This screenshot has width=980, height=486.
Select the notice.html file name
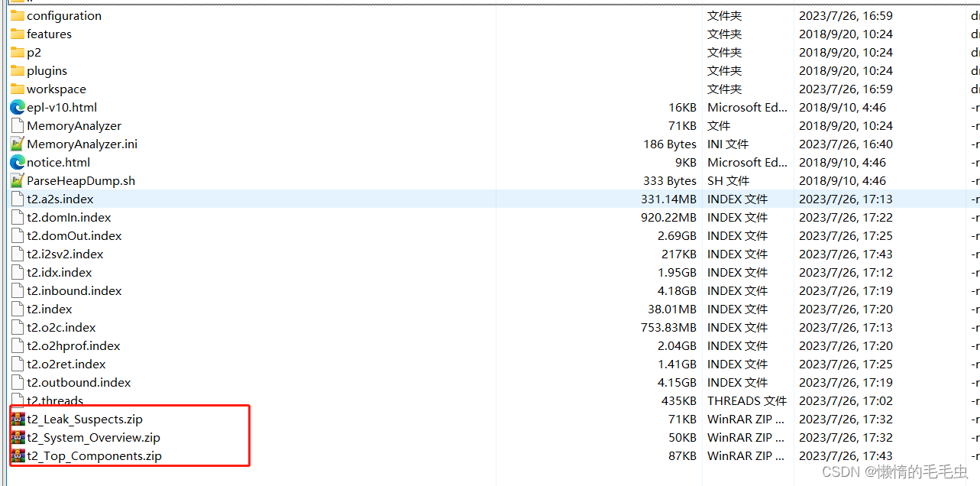58,162
